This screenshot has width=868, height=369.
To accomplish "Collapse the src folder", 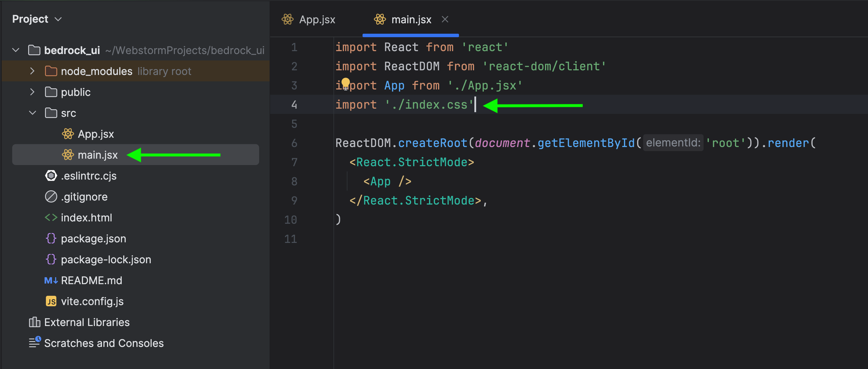I will [32, 113].
